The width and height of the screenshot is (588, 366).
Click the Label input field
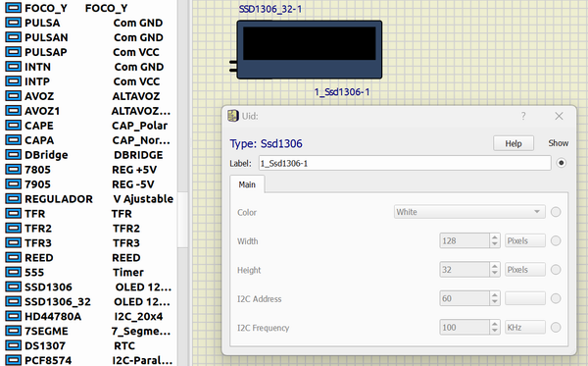click(x=405, y=163)
